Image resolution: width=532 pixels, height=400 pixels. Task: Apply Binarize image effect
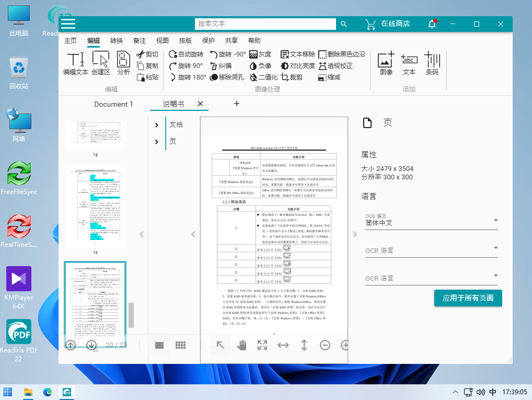[x=263, y=77]
